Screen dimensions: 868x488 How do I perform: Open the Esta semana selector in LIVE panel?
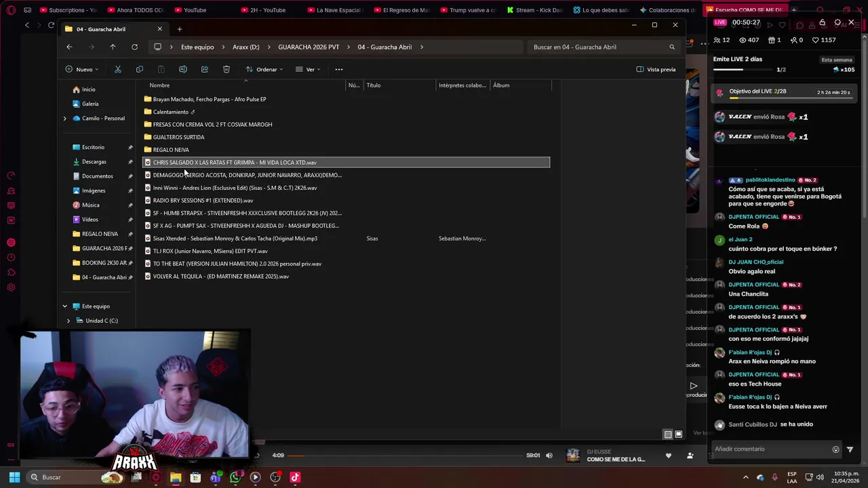[x=837, y=60]
